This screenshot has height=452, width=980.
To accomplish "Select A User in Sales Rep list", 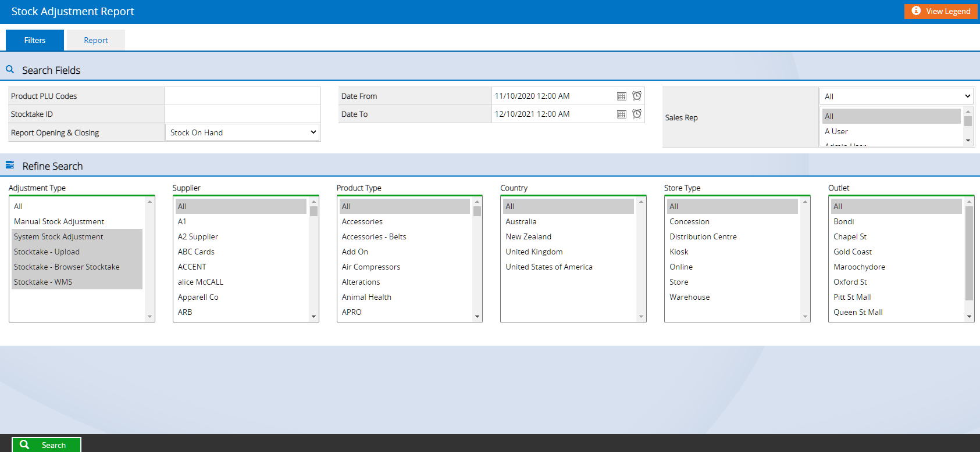I will [892, 131].
